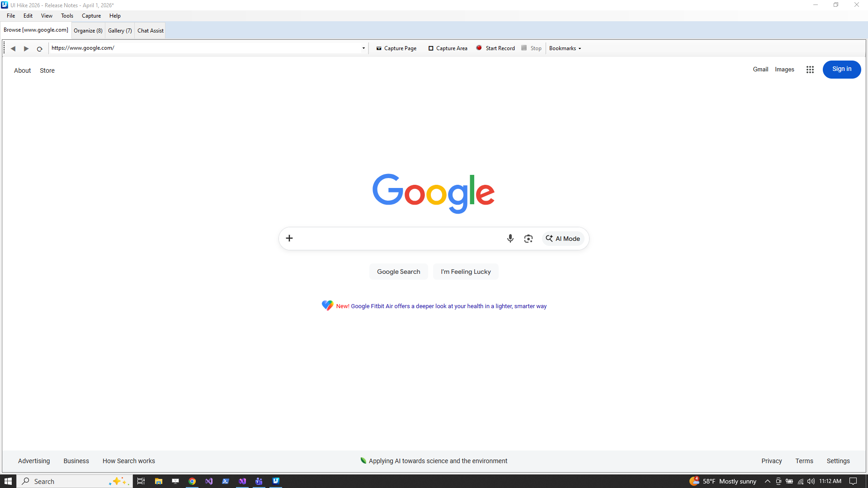This screenshot has width=868, height=488.
Task: Open the Settings footer menu
Action: tap(838, 461)
